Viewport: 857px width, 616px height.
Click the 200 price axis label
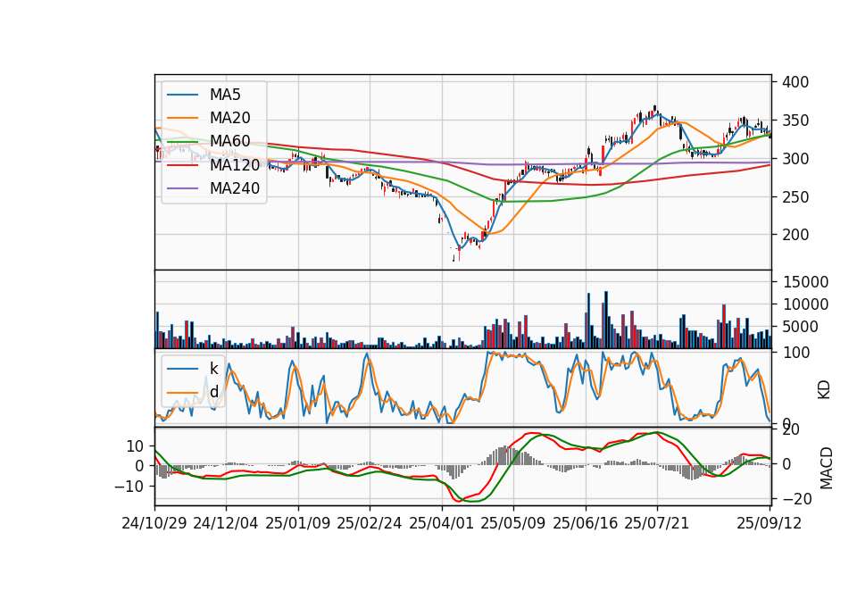795,235
